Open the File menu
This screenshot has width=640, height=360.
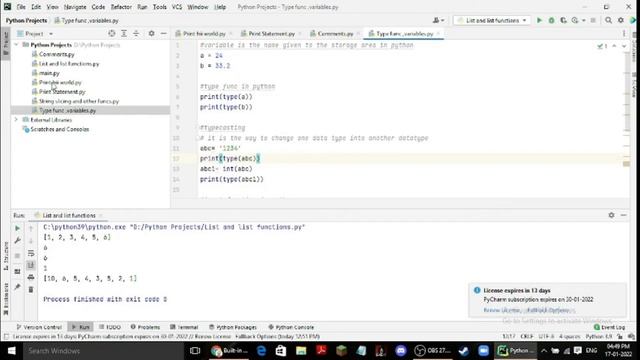(x=21, y=7)
